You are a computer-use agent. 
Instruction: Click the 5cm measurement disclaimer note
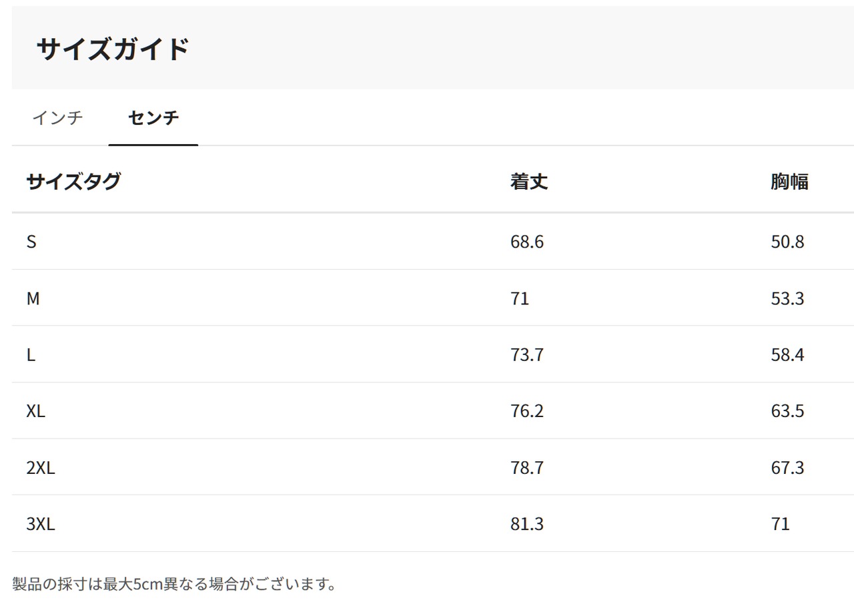174,585
